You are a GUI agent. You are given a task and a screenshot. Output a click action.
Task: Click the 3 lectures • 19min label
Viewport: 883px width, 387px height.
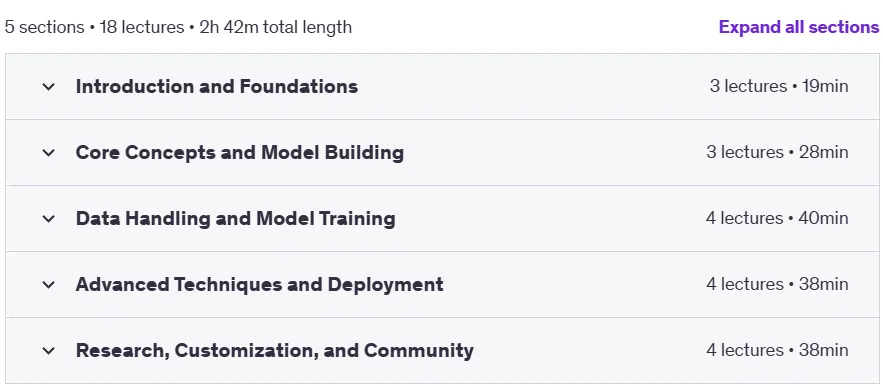coord(779,86)
